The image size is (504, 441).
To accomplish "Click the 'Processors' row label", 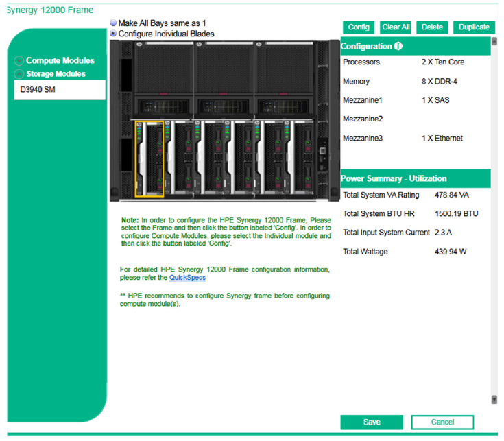I will click(x=361, y=62).
